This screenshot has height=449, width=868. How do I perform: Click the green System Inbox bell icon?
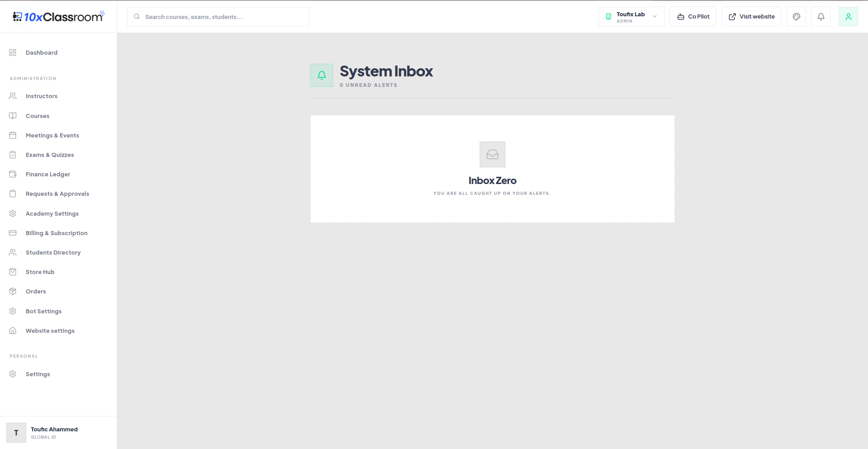321,75
